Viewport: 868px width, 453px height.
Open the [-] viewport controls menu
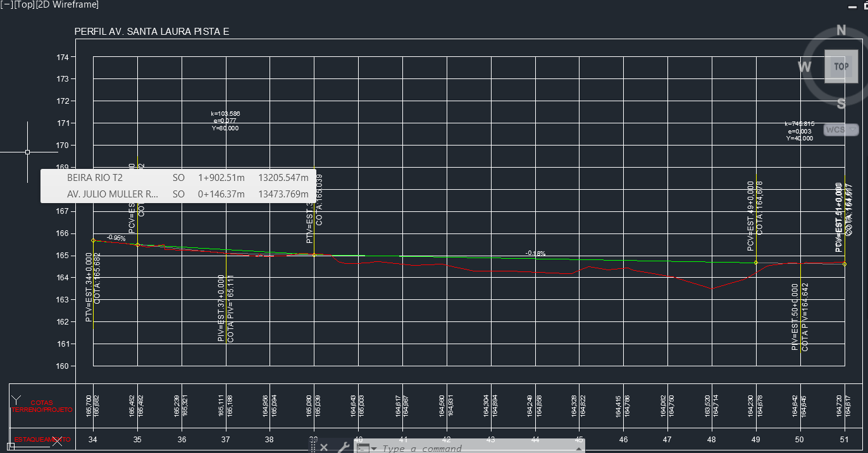(x=7, y=4)
